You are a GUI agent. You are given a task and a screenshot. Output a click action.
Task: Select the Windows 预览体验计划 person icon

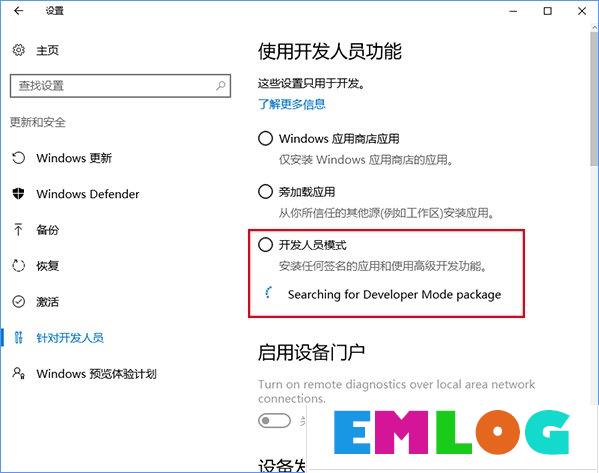[x=18, y=373]
